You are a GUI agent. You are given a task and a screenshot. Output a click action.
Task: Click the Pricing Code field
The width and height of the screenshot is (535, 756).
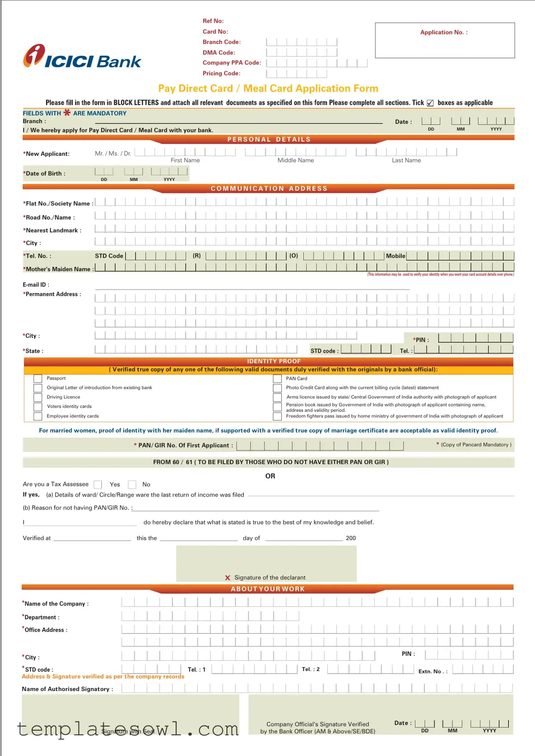coord(297,74)
